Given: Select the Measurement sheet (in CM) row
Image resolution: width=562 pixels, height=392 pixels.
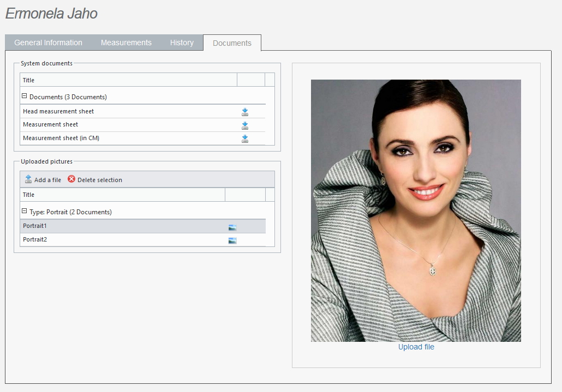Looking at the screenshot, I should click(x=142, y=138).
